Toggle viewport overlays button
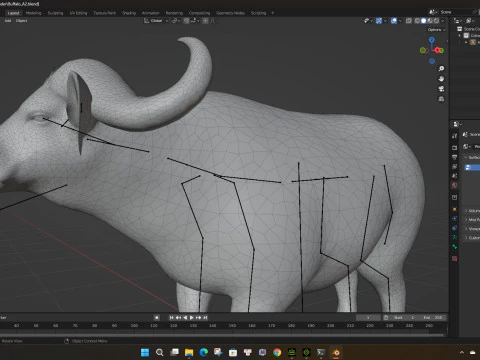The height and width of the screenshot is (360, 480). [394, 21]
